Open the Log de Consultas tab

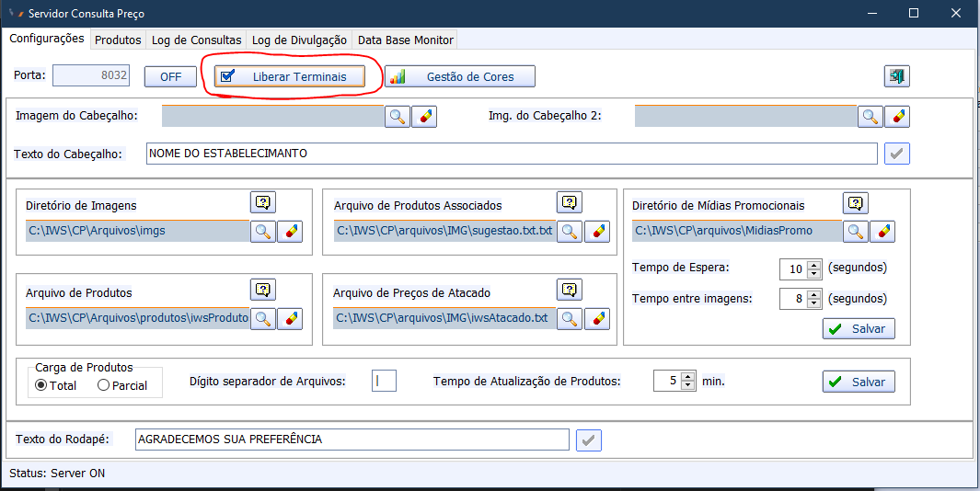pos(196,40)
